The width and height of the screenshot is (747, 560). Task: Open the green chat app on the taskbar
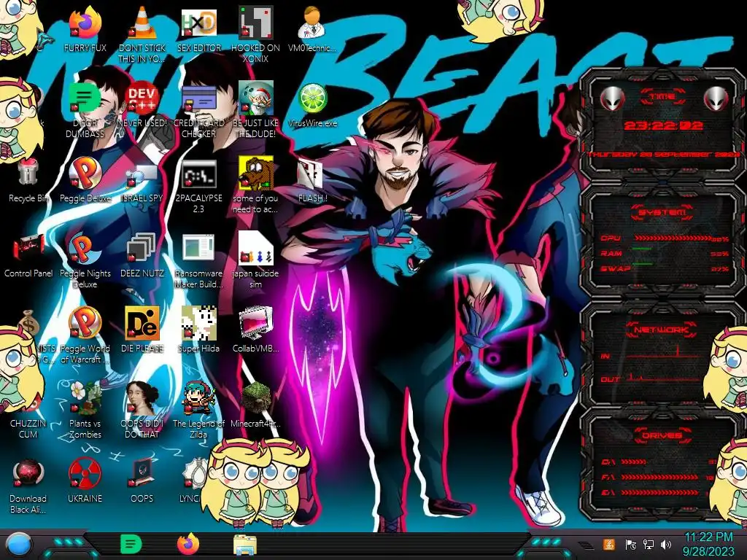[x=131, y=545]
